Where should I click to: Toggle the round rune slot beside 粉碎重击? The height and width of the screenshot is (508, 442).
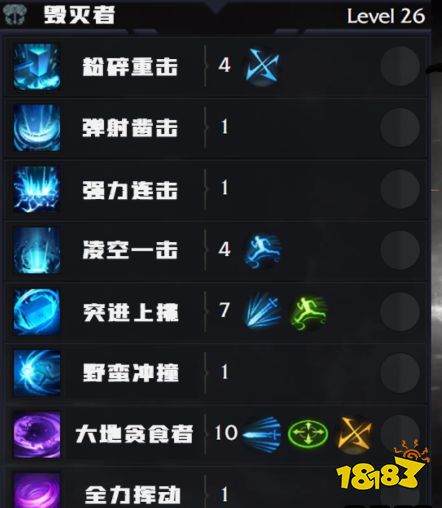coord(400,66)
